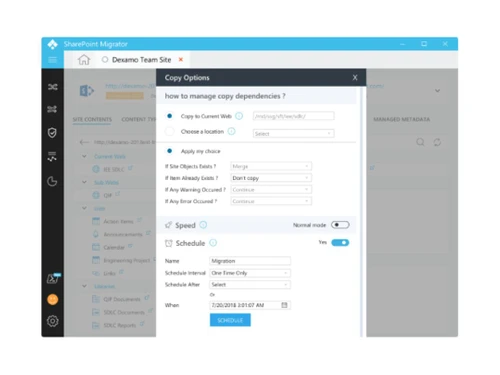Switch to the Managed Metadata tab
500x375 pixels.
pyautogui.click(x=402, y=119)
